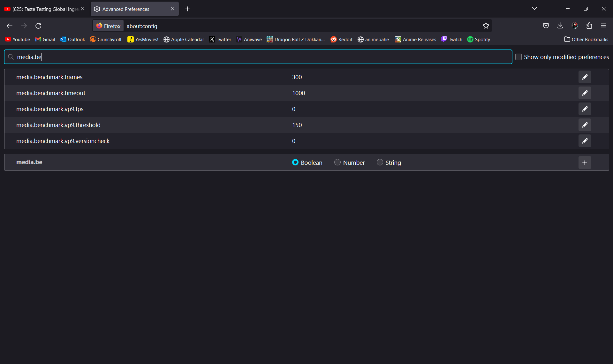Expand the list all tabs dropdown arrow
The width and height of the screenshot is (613, 364).
pos(534,9)
